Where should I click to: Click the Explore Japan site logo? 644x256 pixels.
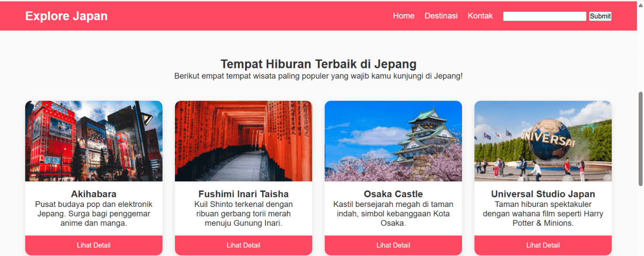pos(66,16)
